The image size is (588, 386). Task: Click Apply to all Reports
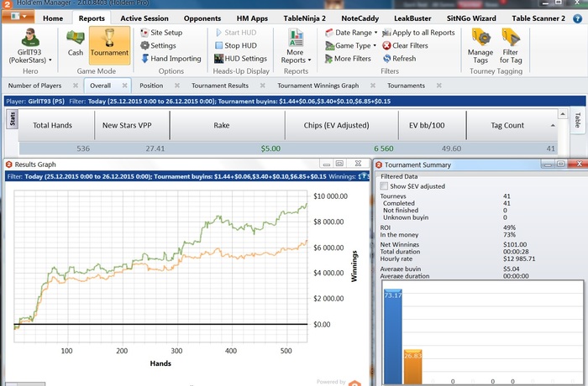418,33
